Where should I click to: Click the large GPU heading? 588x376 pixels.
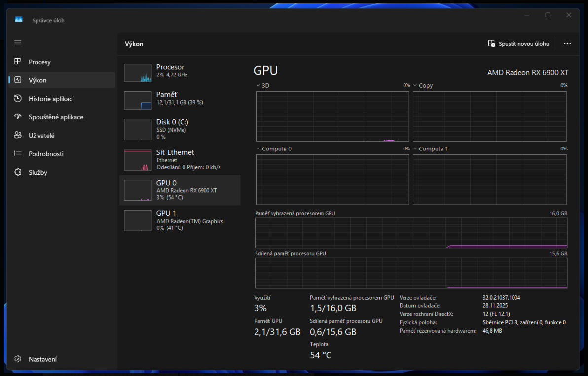pyautogui.click(x=265, y=71)
